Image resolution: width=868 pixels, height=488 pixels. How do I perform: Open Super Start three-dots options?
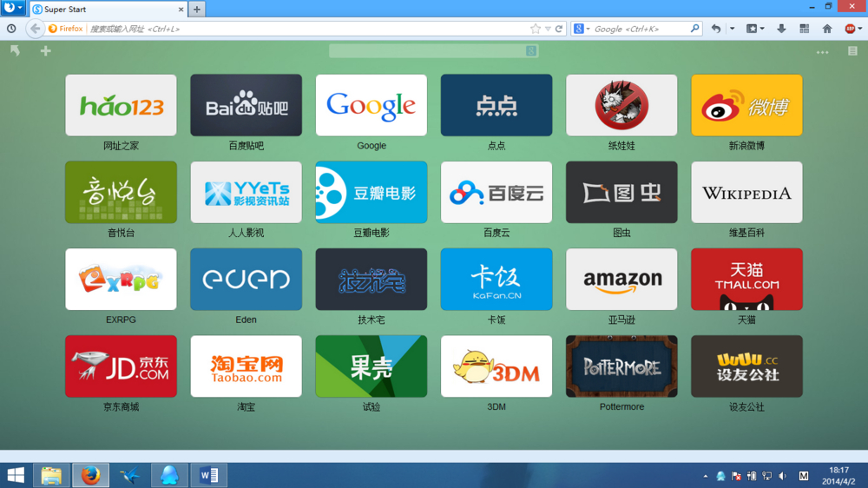(x=822, y=52)
